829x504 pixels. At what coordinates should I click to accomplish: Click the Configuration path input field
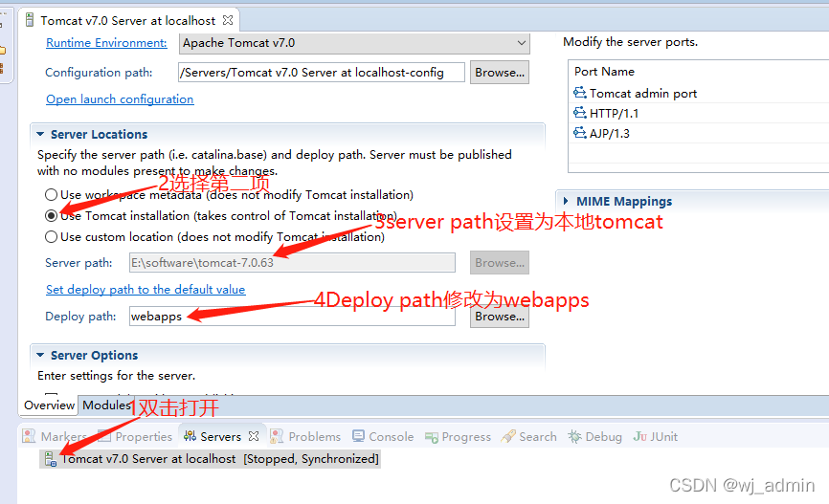click(322, 73)
